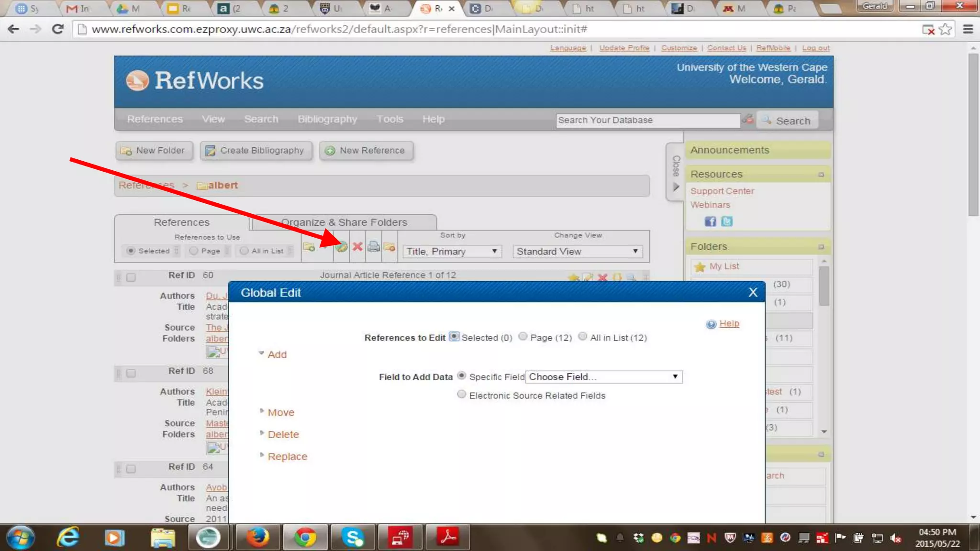
Task: Check the box for Ref ID 60
Action: tap(131, 277)
